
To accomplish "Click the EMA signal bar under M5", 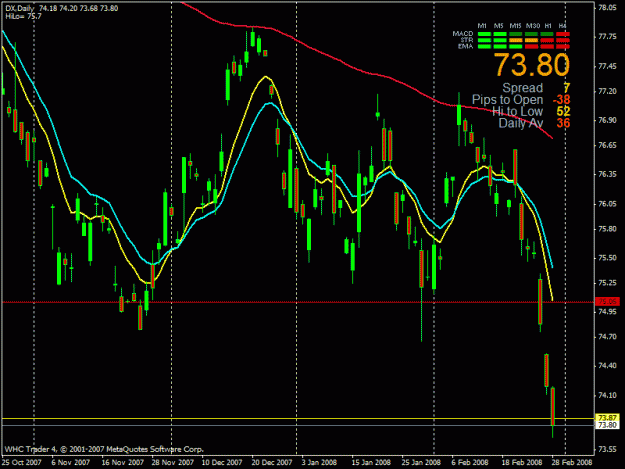I will [500, 47].
